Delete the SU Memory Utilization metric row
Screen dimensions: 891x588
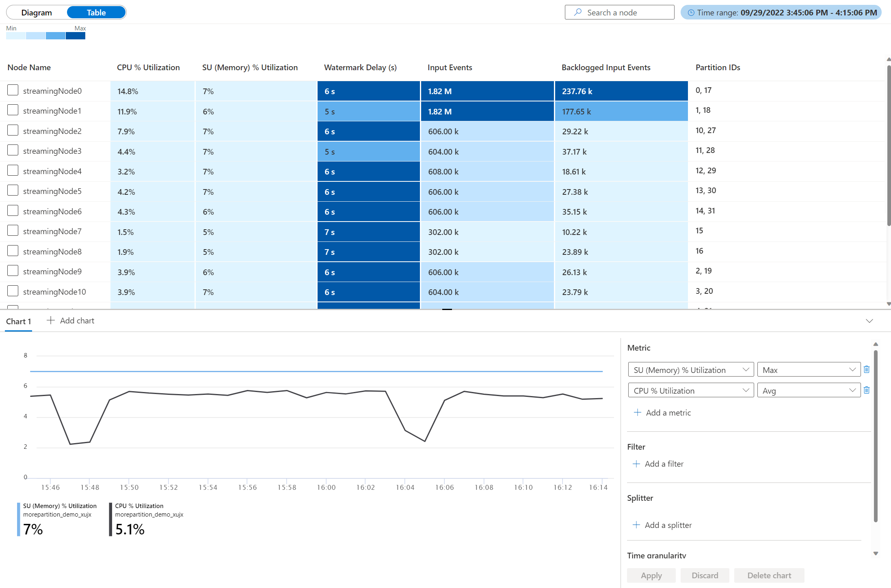point(866,369)
